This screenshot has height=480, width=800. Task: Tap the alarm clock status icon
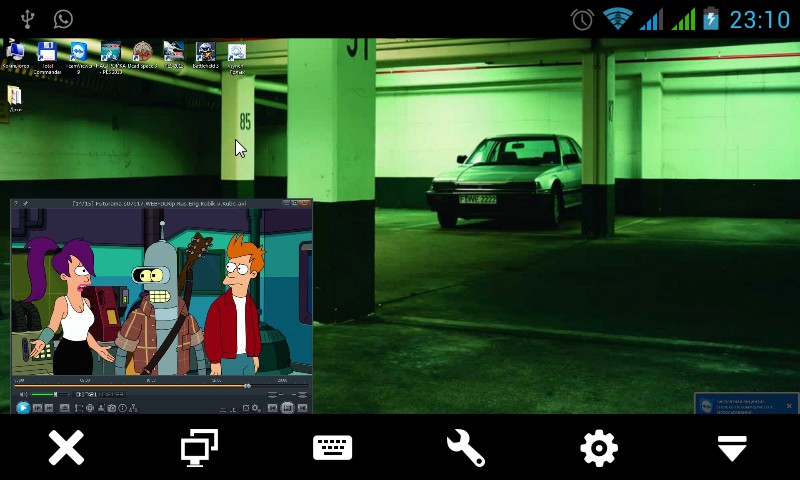[582, 19]
